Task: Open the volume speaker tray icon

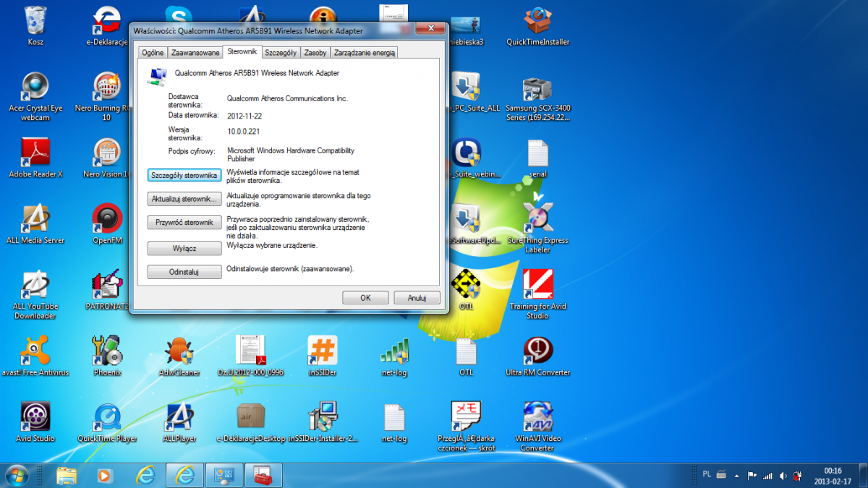Action: pos(782,476)
